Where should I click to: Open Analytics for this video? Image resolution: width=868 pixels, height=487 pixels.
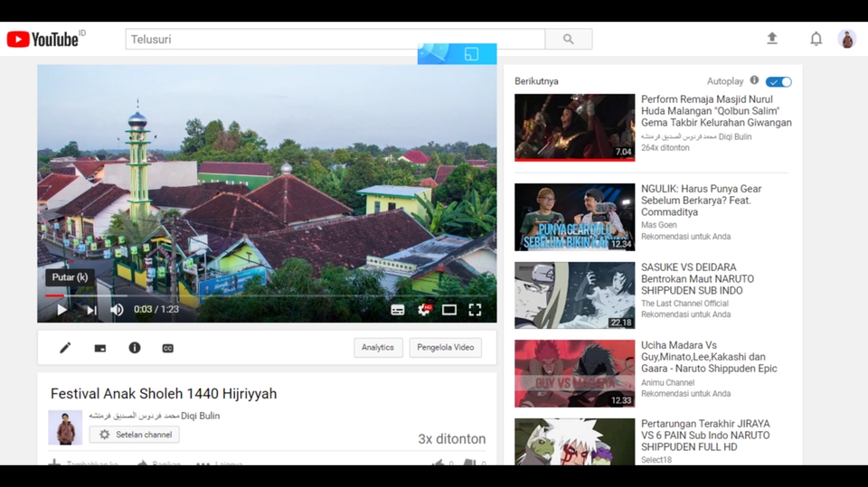click(378, 348)
